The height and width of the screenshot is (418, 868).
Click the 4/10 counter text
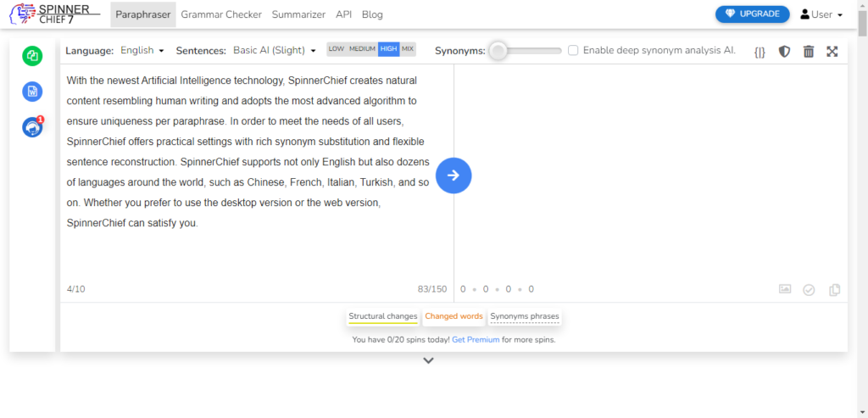pos(75,289)
